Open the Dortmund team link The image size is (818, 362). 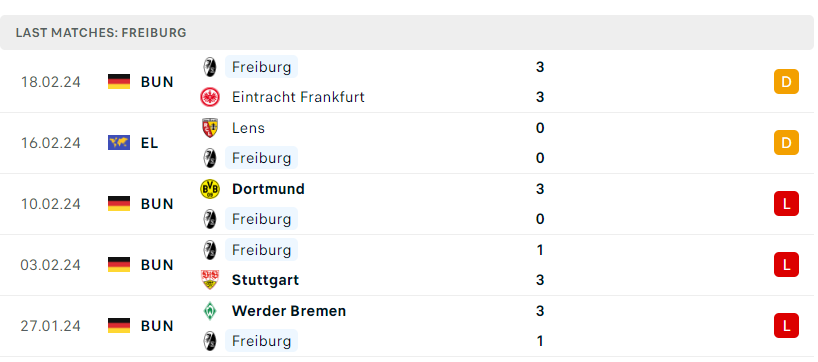tap(268, 189)
